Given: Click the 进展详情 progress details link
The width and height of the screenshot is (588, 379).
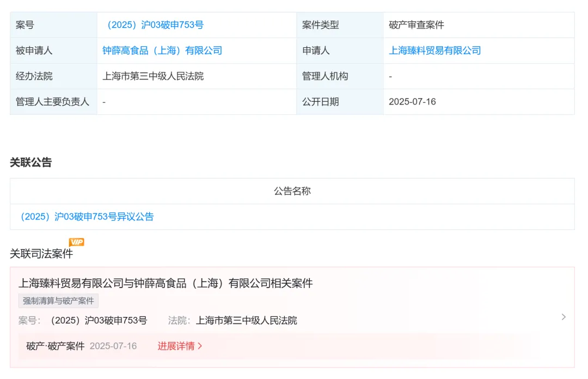Looking at the screenshot, I should [178, 346].
